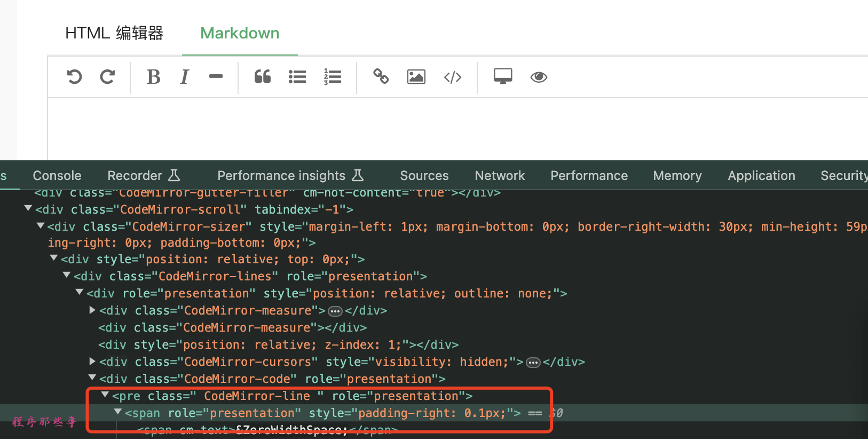868x439 pixels.
Task: Click the redo arrow icon
Action: pos(107,77)
